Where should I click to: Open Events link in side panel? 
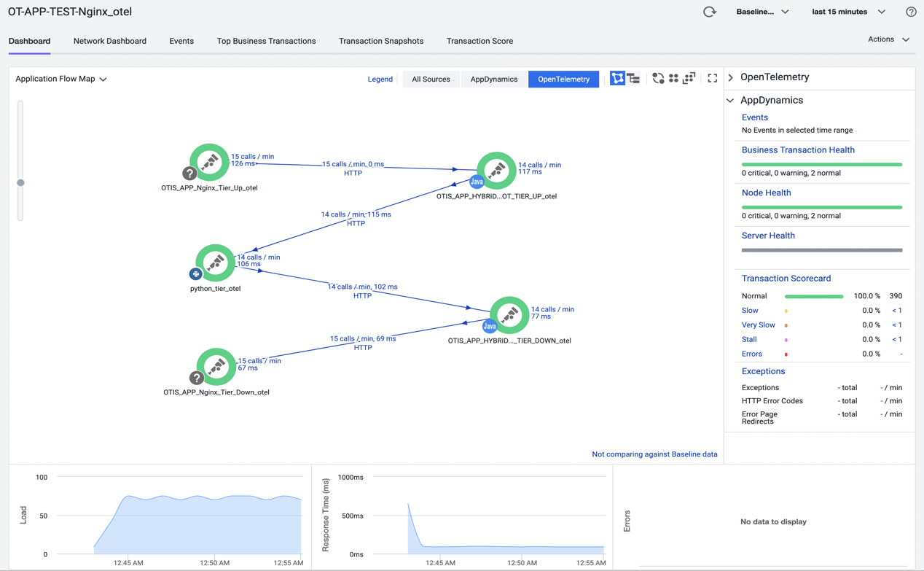(x=754, y=117)
